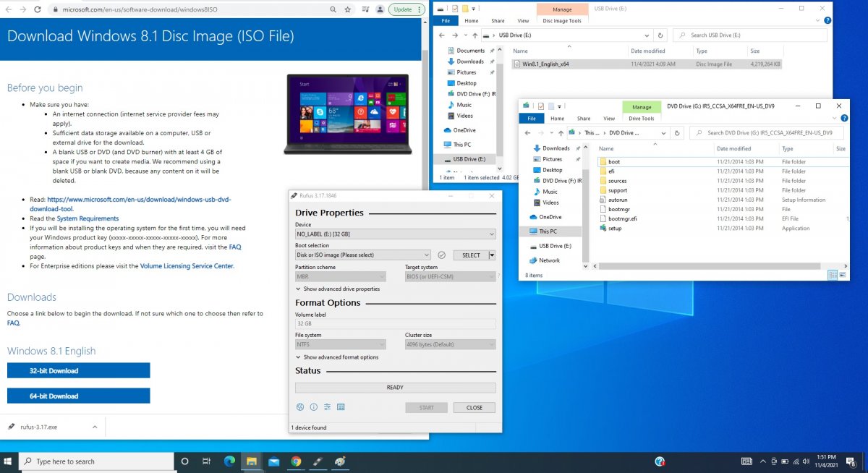
Task: Click the Windows Start button
Action: (9, 461)
